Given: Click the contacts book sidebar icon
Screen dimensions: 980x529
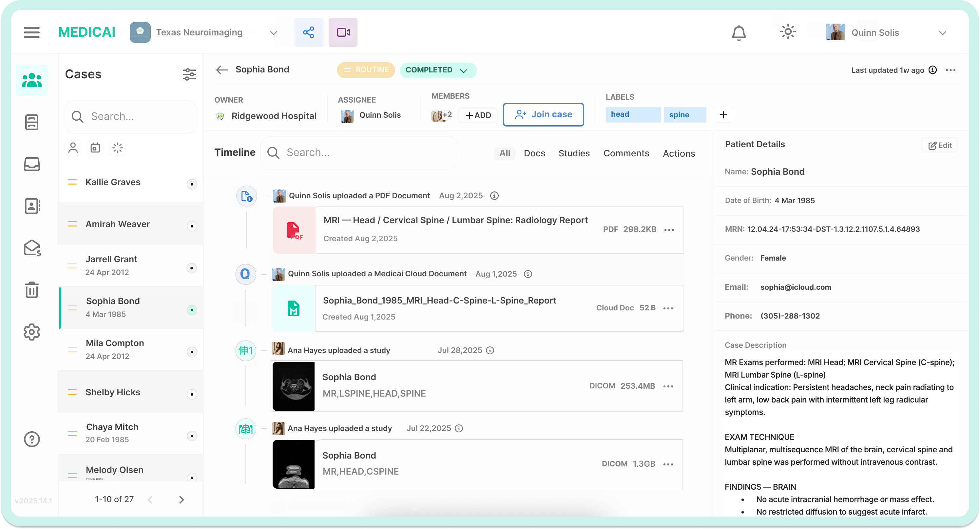Looking at the screenshot, I should 31,206.
